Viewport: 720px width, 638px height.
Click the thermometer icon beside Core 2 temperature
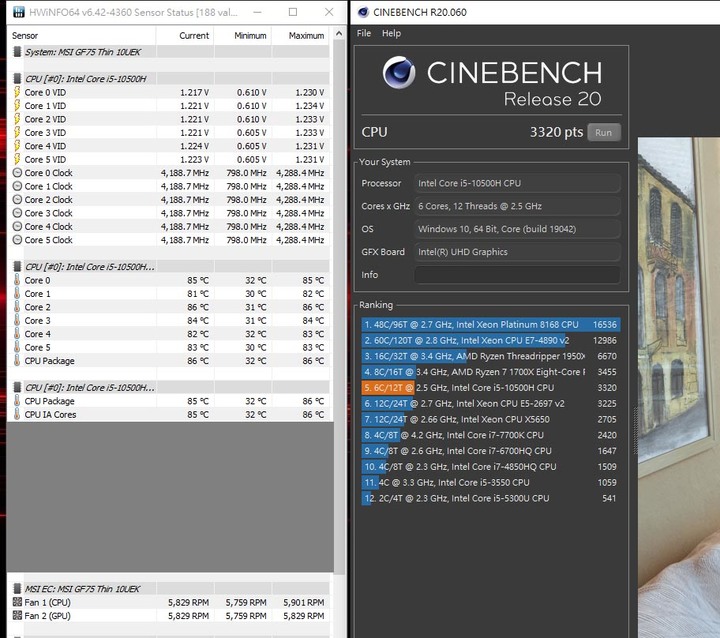(17, 307)
